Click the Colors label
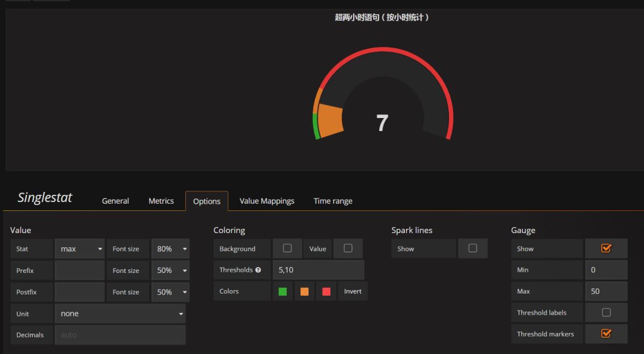 [x=229, y=291]
